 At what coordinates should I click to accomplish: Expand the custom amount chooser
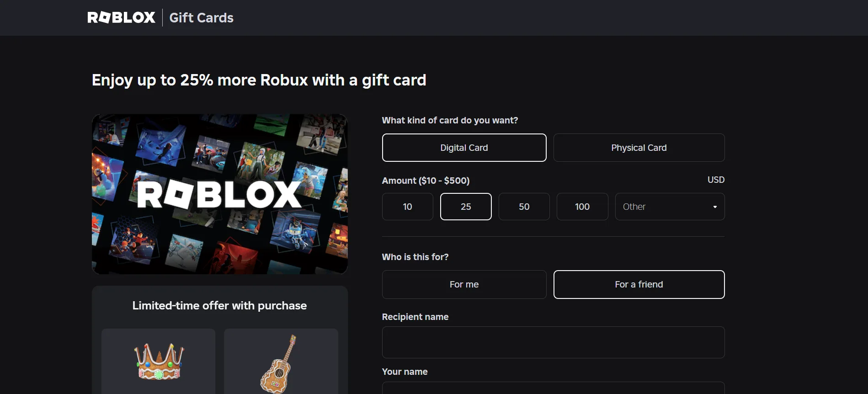point(669,207)
